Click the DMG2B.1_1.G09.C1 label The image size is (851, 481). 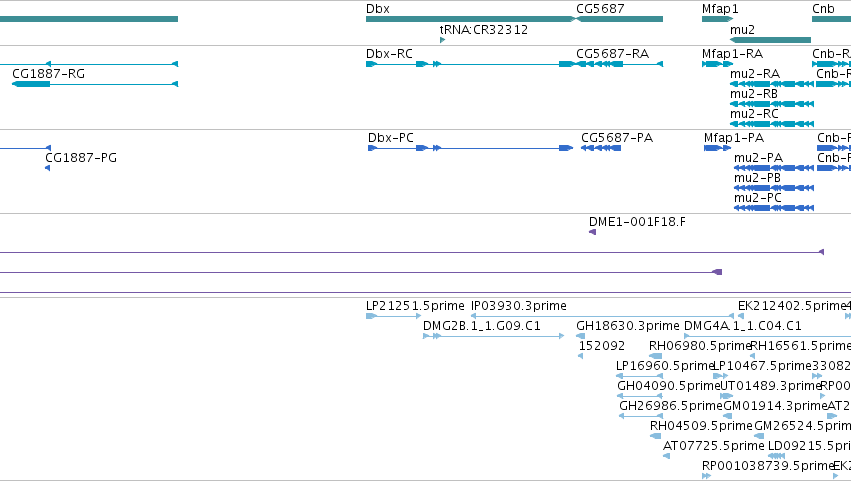point(482,326)
